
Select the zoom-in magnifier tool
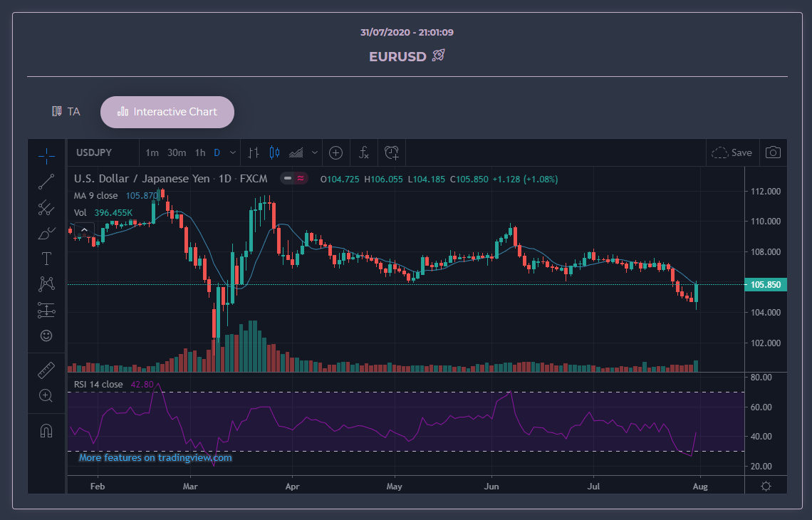click(46, 395)
